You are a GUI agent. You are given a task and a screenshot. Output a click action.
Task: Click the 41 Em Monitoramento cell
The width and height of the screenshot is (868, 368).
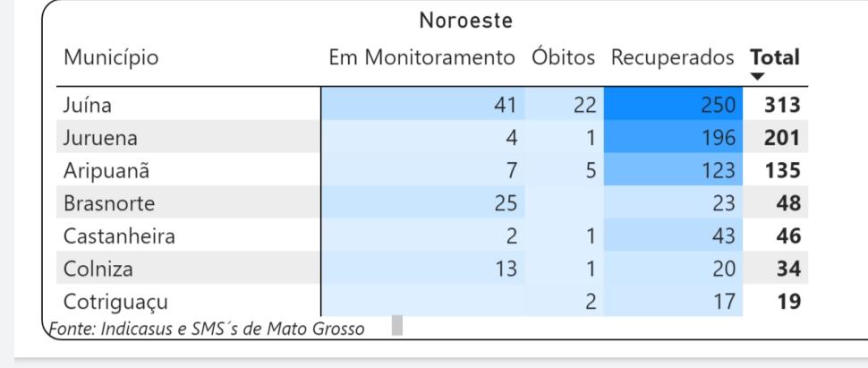(423, 104)
